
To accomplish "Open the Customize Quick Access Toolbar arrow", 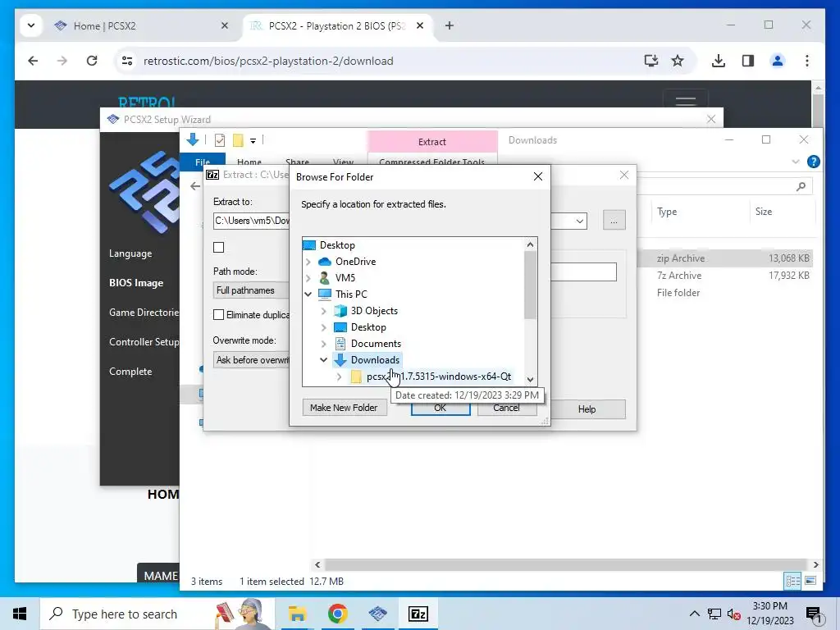I will point(253,141).
